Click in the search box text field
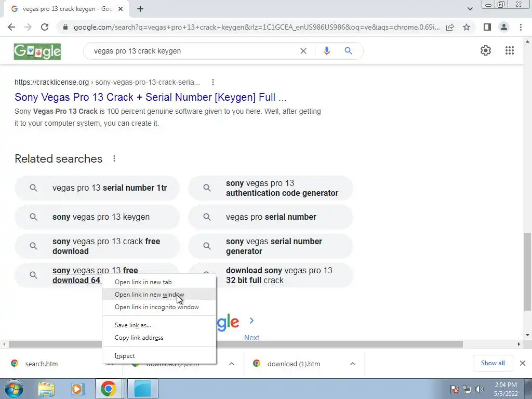 point(193,51)
